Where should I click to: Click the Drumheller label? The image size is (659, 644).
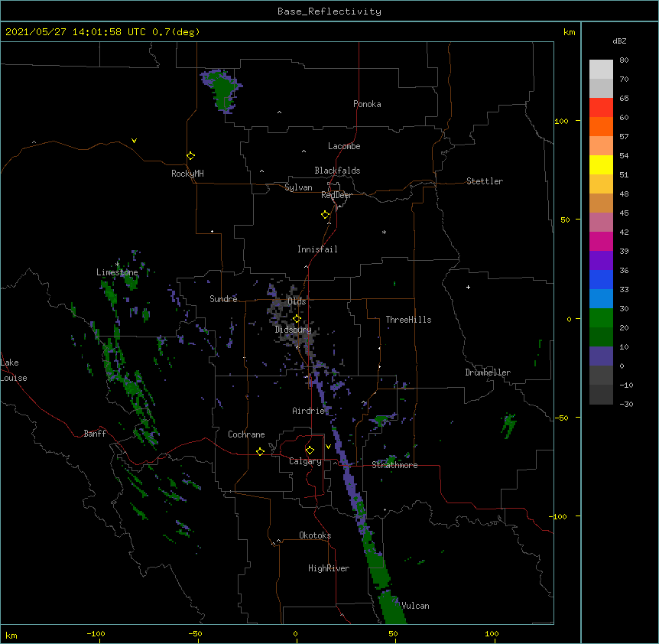coord(488,372)
